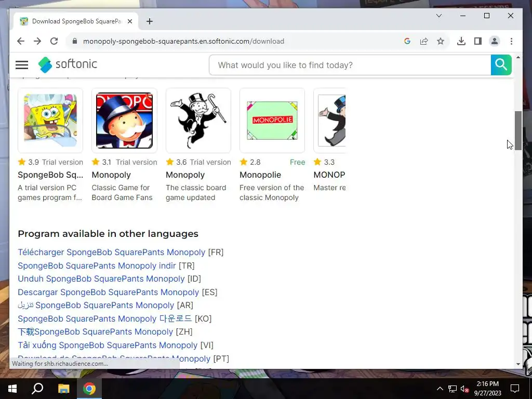Open File Explorer from taskbar

point(63,389)
